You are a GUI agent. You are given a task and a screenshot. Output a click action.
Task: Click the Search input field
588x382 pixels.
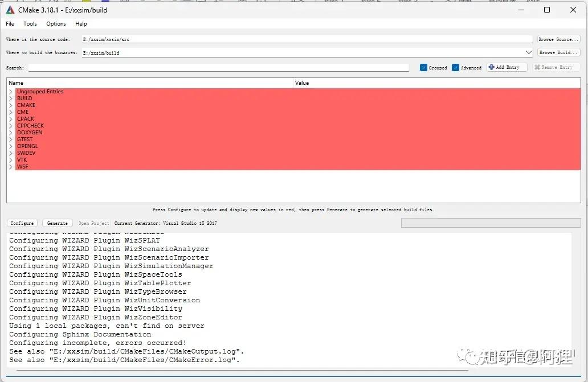219,68
